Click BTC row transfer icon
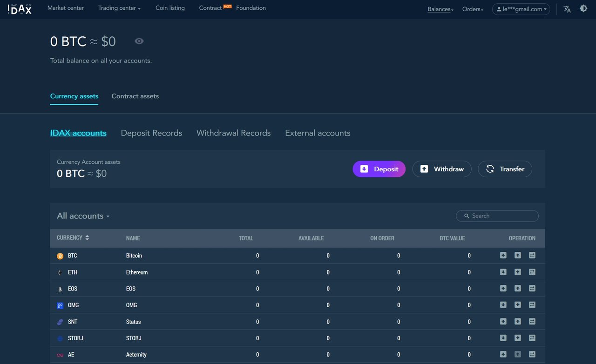 (x=532, y=255)
